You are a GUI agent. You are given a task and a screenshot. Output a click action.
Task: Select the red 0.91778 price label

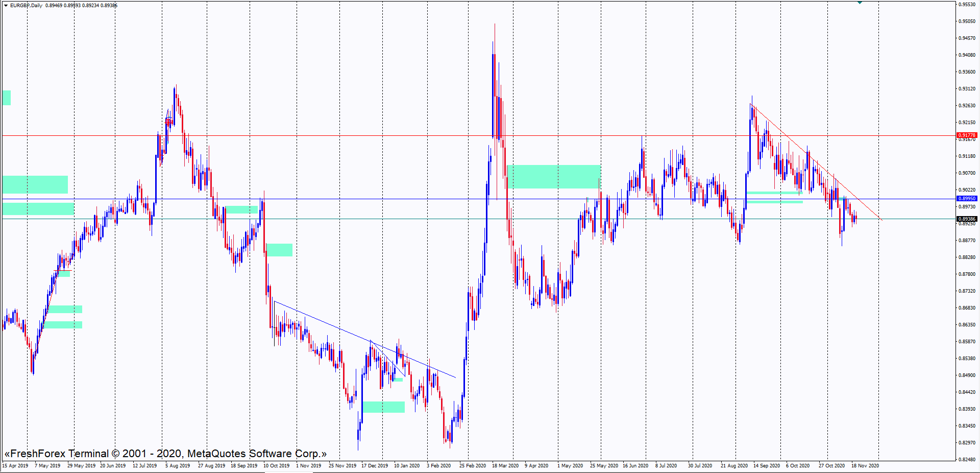coord(966,135)
